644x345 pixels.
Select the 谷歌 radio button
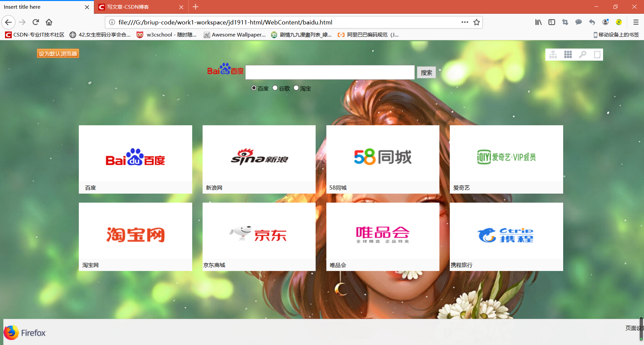tap(275, 88)
